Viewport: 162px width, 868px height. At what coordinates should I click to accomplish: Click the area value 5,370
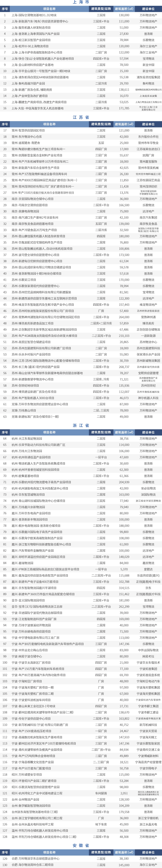[x=124, y=569]
